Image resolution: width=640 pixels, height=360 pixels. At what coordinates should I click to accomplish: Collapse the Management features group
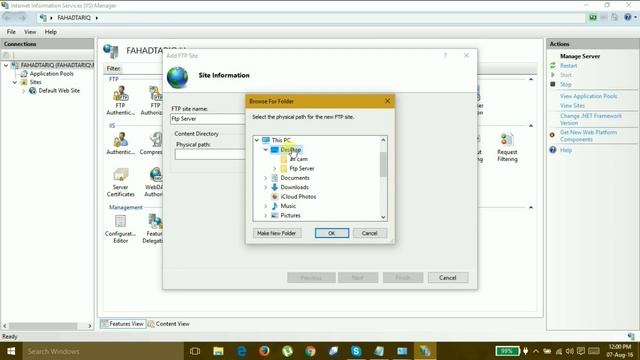tap(531, 207)
